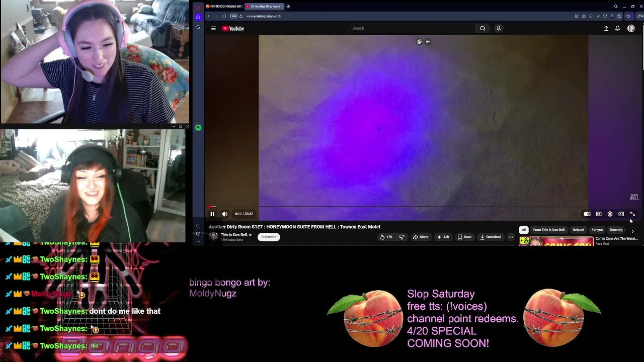Start voice search with the microphone icon

[499, 28]
